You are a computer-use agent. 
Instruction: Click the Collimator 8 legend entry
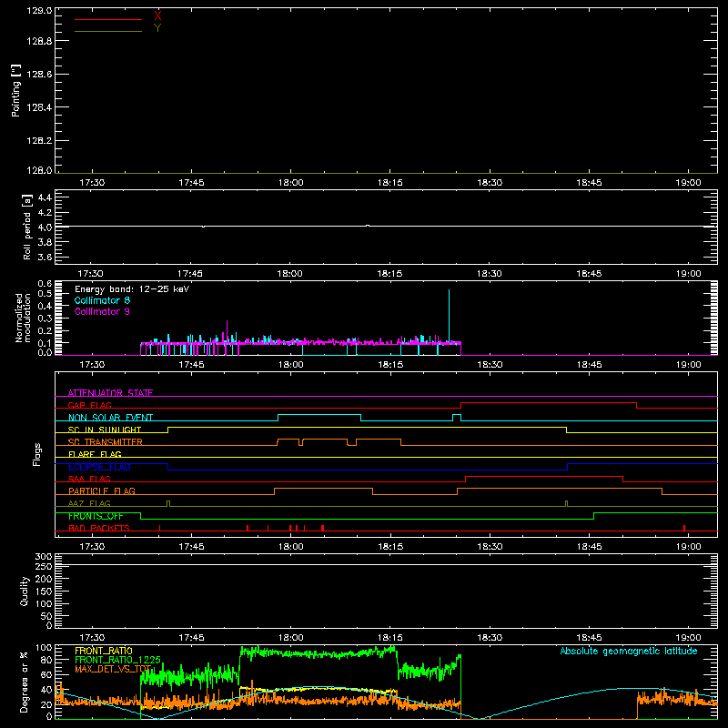pyautogui.click(x=102, y=300)
